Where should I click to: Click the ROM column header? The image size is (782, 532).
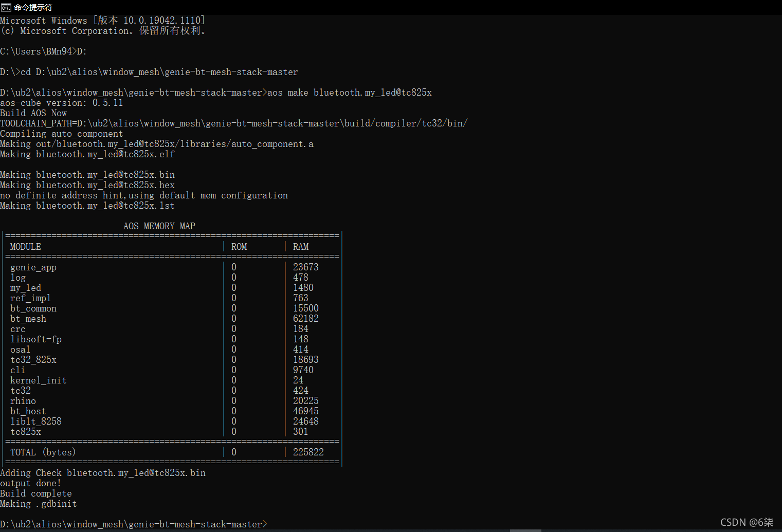(239, 247)
